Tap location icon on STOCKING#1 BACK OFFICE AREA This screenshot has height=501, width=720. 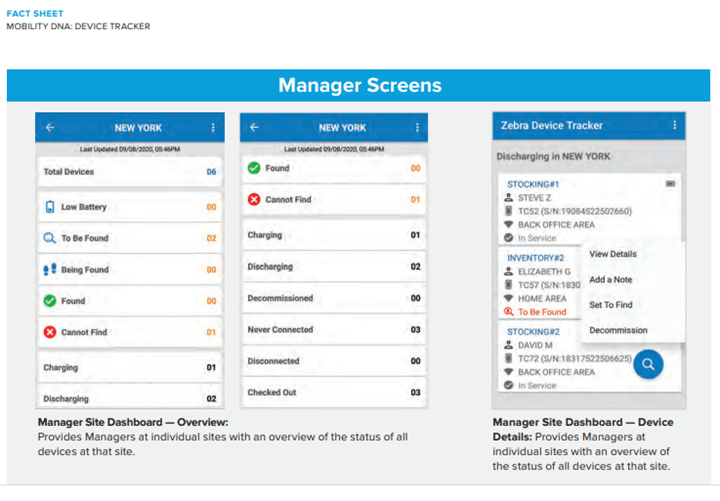point(508,225)
